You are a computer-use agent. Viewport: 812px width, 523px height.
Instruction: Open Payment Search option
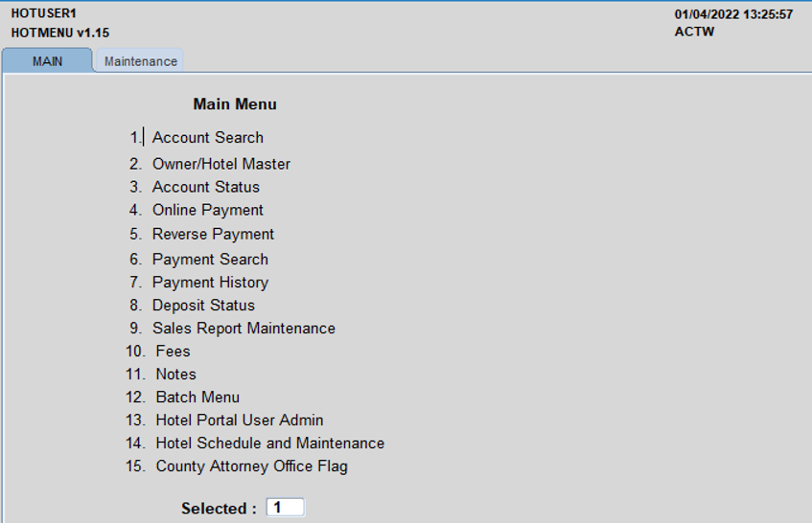[x=210, y=260]
